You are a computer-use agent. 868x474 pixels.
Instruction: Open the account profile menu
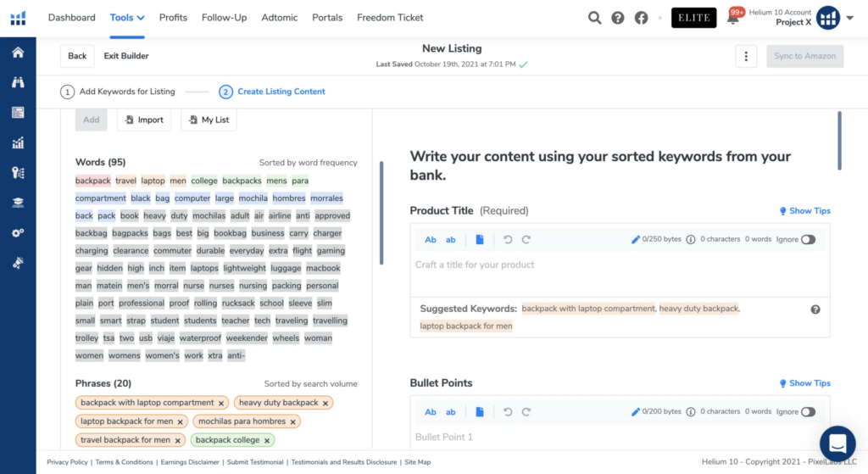827,18
